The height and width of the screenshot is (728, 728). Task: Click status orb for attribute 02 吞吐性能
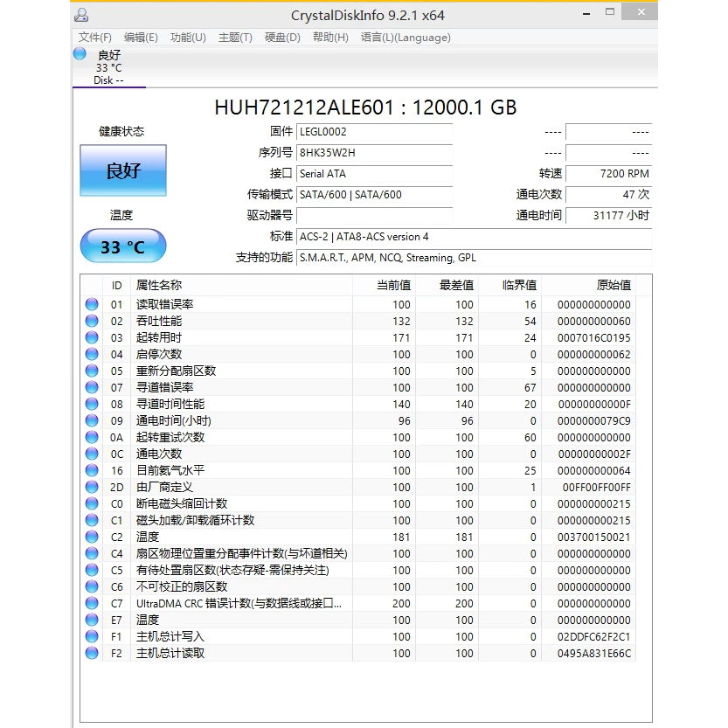pos(92,321)
